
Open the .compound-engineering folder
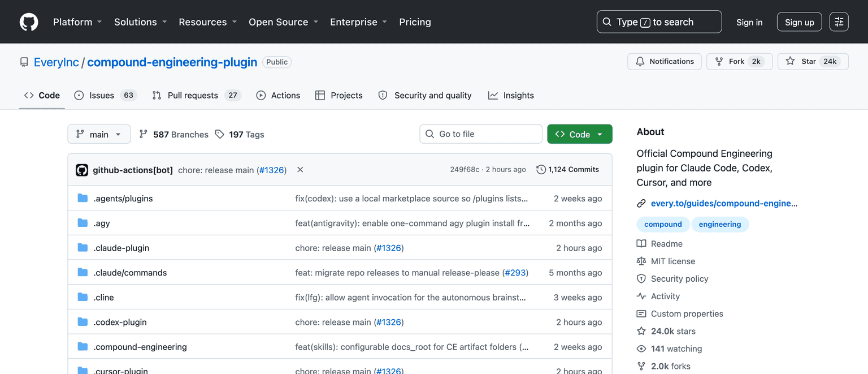pos(140,347)
